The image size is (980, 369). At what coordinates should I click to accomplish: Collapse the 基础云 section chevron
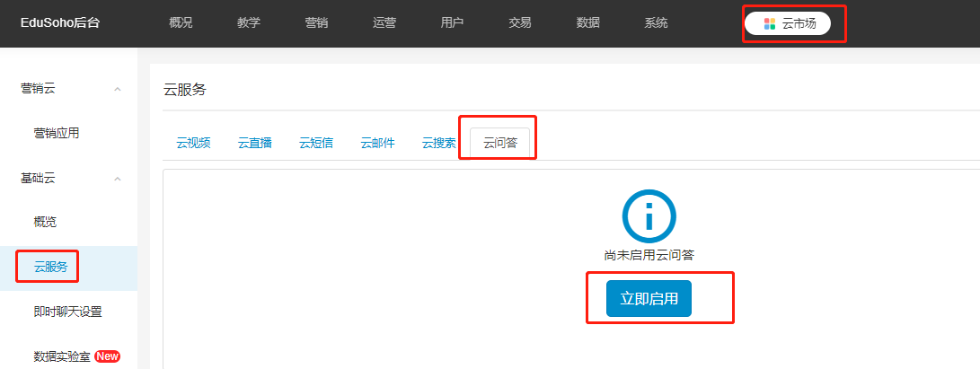click(118, 179)
